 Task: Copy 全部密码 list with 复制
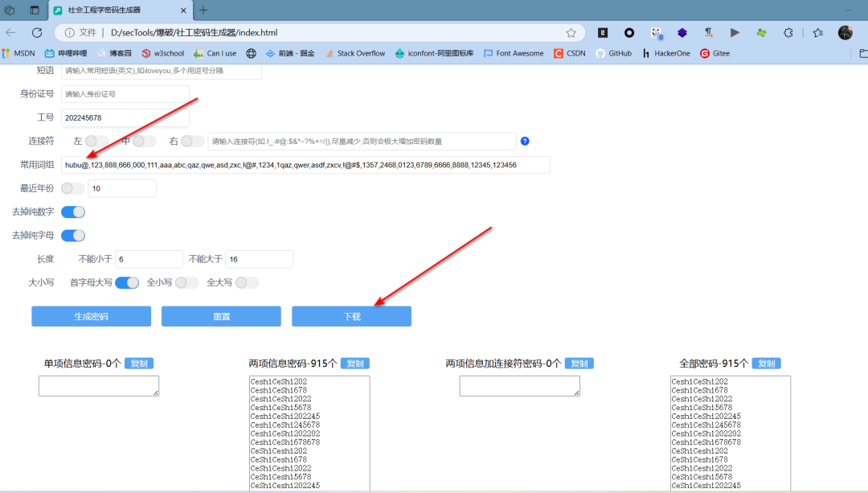(x=766, y=364)
